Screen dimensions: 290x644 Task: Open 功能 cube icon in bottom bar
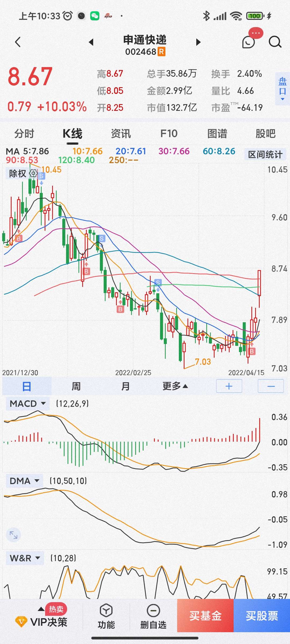[106, 610]
